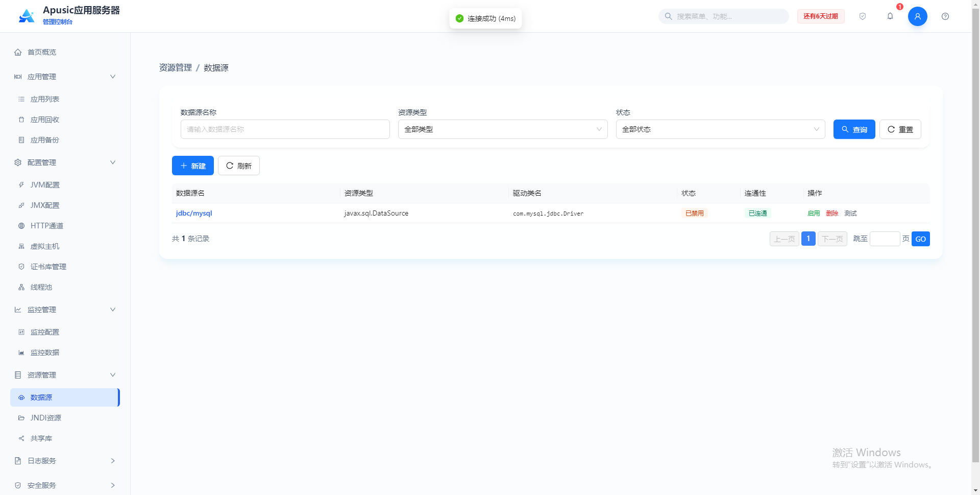Open the help question-mark icon
The height and width of the screenshot is (495, 980).
coord(945,16)
